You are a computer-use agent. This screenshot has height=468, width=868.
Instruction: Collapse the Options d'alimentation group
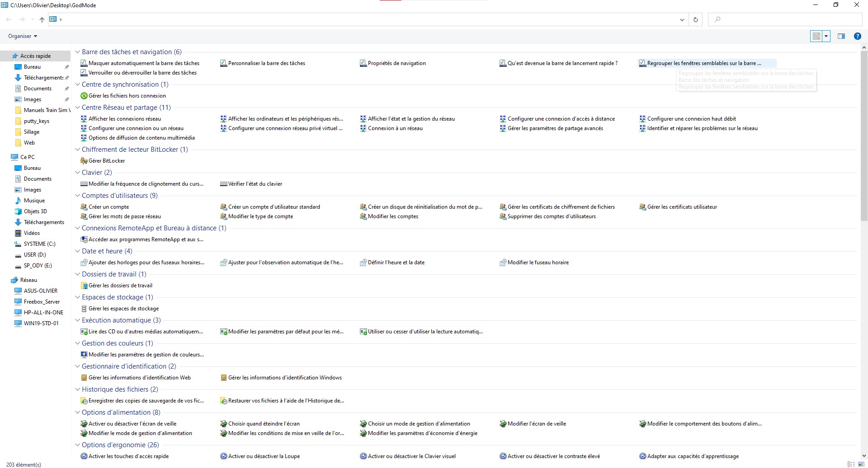(x=77, y=412)
